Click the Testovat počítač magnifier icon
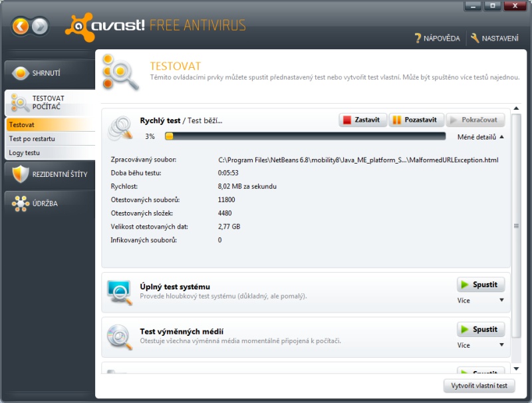Image resolution: width=532 pixels, height=403 pixels. tap(20, 103)
